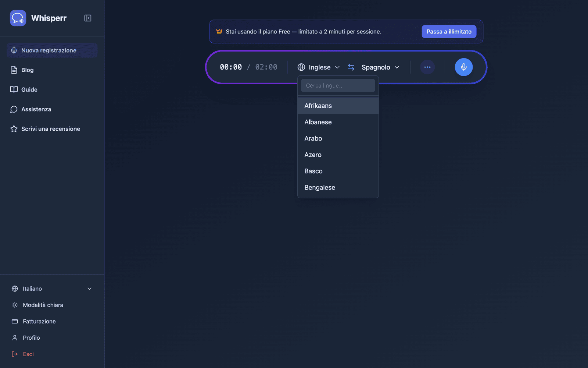Viewport: 588px width, 368px height.
Task: Choose Arabo in the language list
Action: [338, 138]
